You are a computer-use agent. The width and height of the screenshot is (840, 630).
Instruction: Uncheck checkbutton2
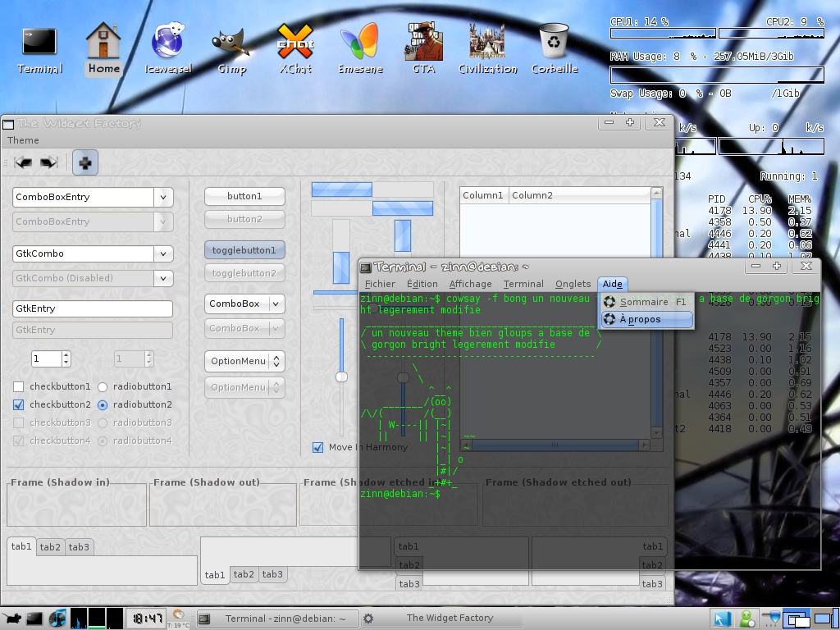[19, 405]
